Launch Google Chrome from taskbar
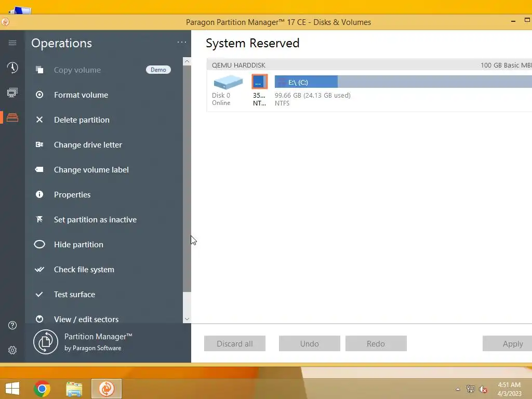 point(42,389)
